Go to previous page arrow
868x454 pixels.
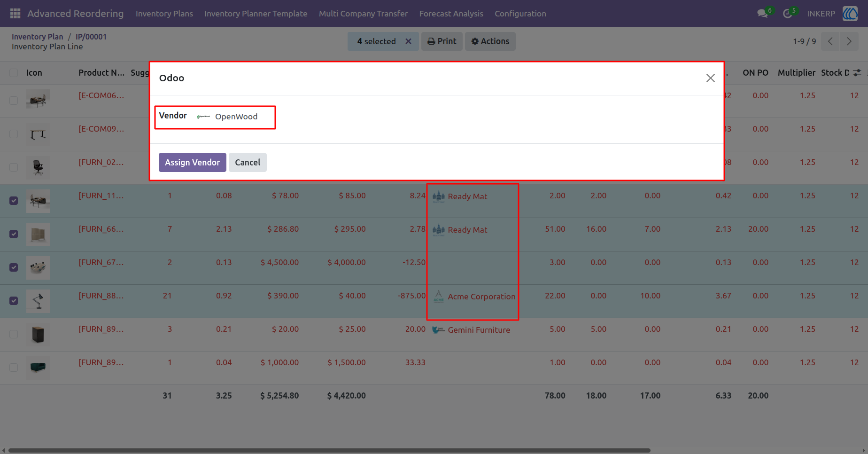(830, 41)
